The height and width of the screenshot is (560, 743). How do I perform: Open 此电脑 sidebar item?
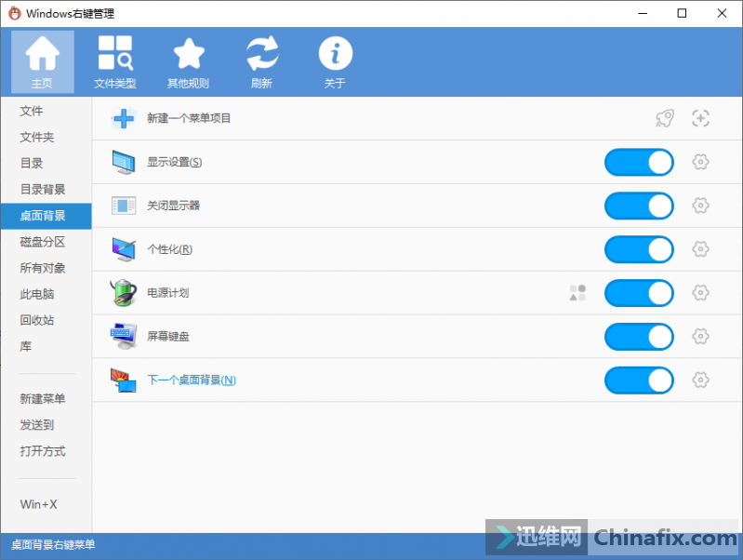pyautogui.click(x=46, y=294)
